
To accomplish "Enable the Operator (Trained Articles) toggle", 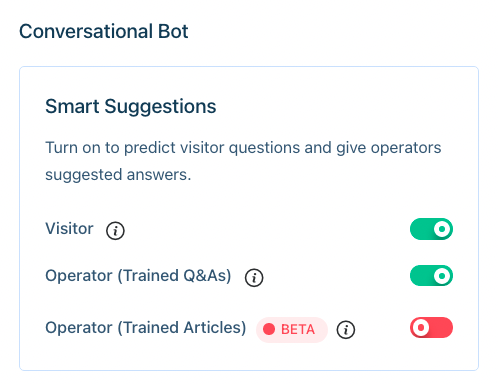I will pos(431,327).
